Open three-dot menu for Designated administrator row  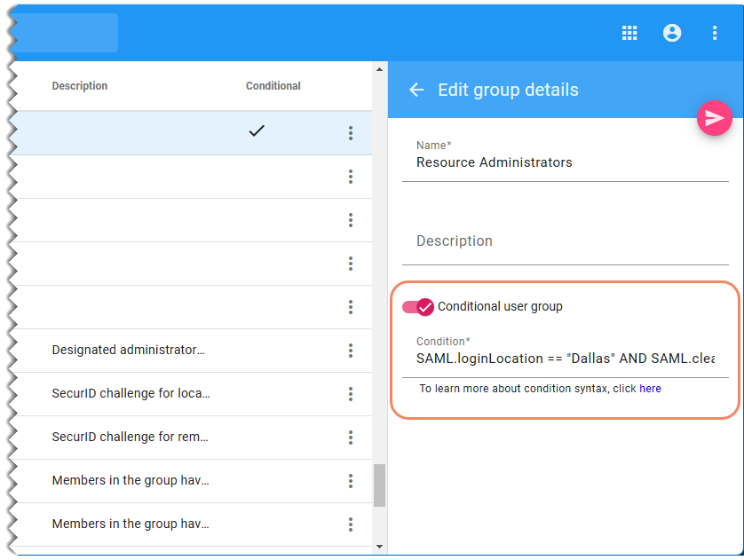click(351, 351)
